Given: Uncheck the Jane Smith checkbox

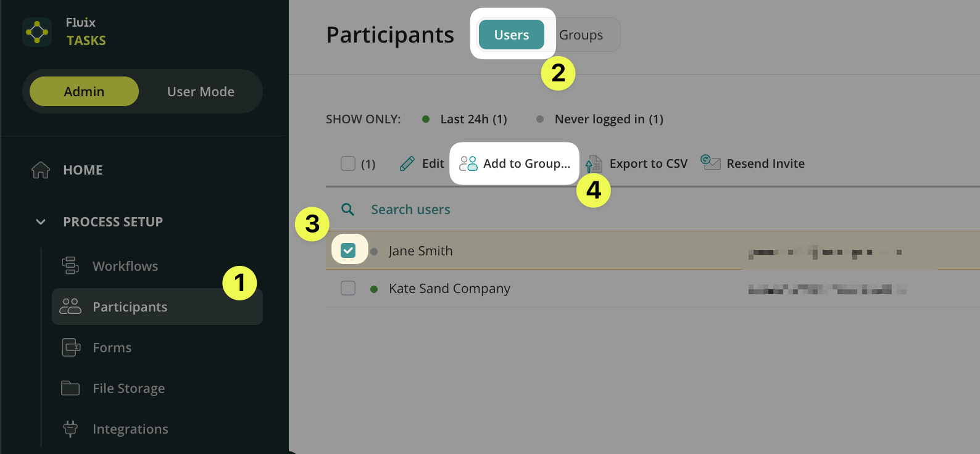Looking at the screenshot, I should 348,250.
